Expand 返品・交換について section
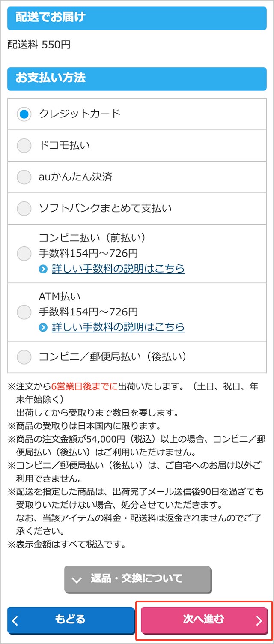 [137, 579]
